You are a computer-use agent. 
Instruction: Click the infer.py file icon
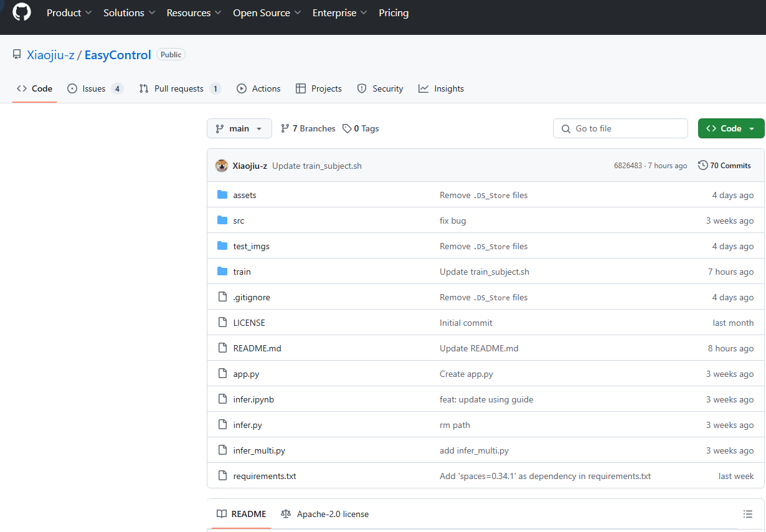click(222, 425)
